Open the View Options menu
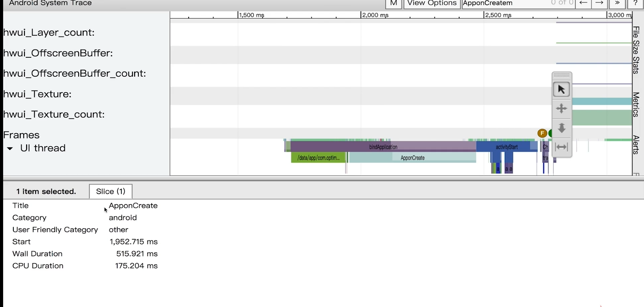Image resolution: width=644 pixels, height=307 pixels. 432,3
